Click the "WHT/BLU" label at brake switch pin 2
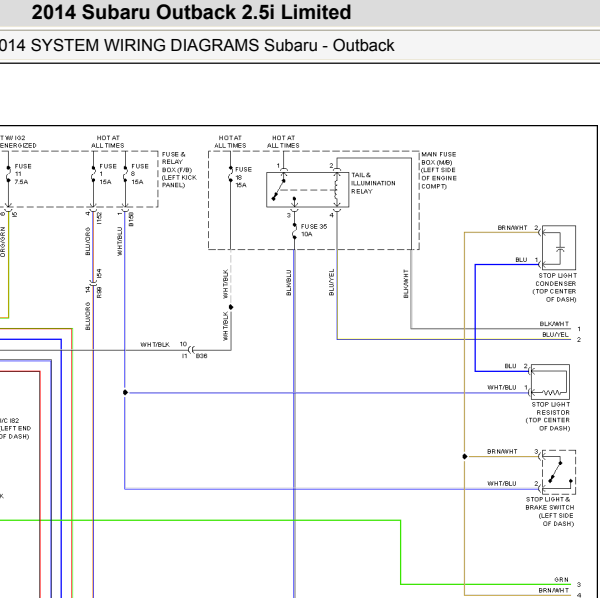 502,484
